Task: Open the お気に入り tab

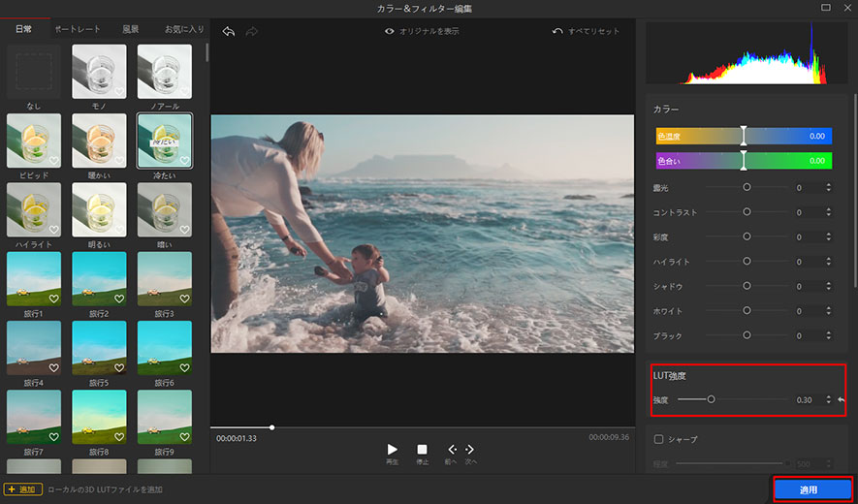Action: 183,29
